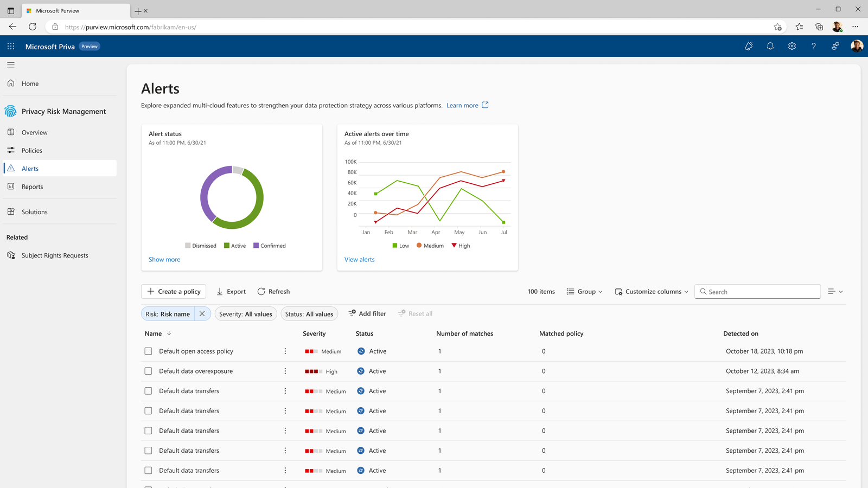Click the user profile avatar in header
868x488 pixels.
[x=857, y=46]
